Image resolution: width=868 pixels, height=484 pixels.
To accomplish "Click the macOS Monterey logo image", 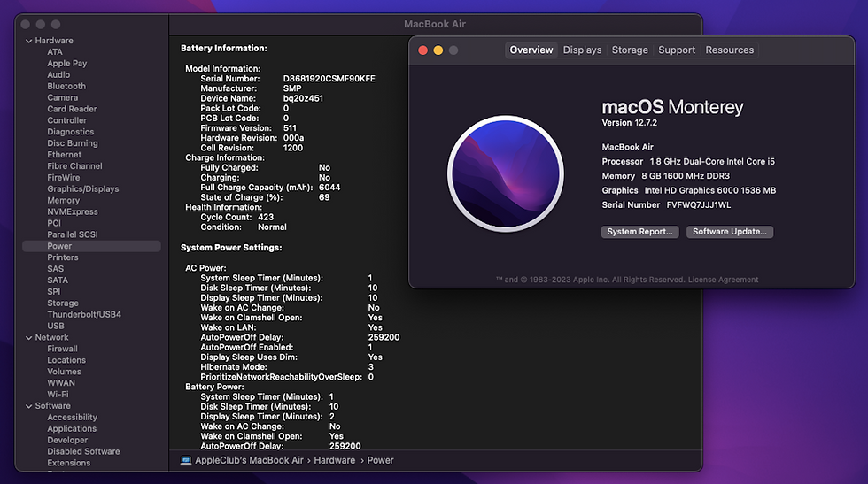I will tap(506, 173).
